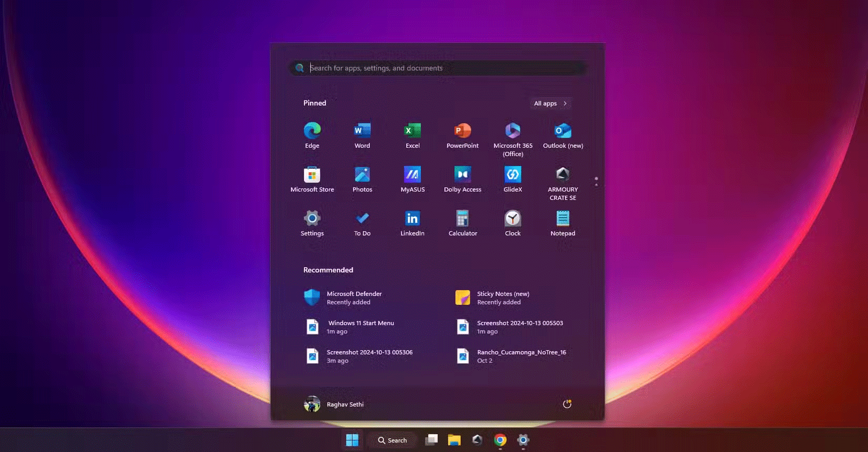Click the Start menu search field
This screenshot has height=452, width=868.
(437, 68)
